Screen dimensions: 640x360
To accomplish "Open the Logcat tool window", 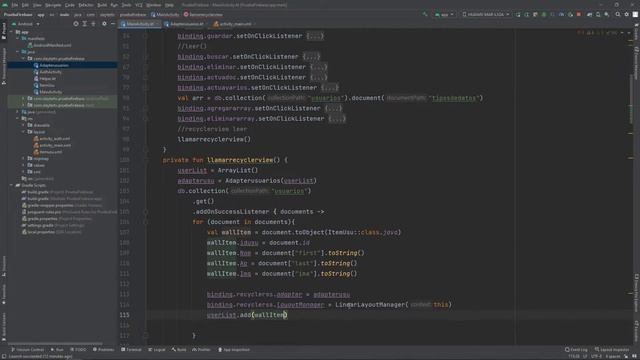I will click(157, 350).
